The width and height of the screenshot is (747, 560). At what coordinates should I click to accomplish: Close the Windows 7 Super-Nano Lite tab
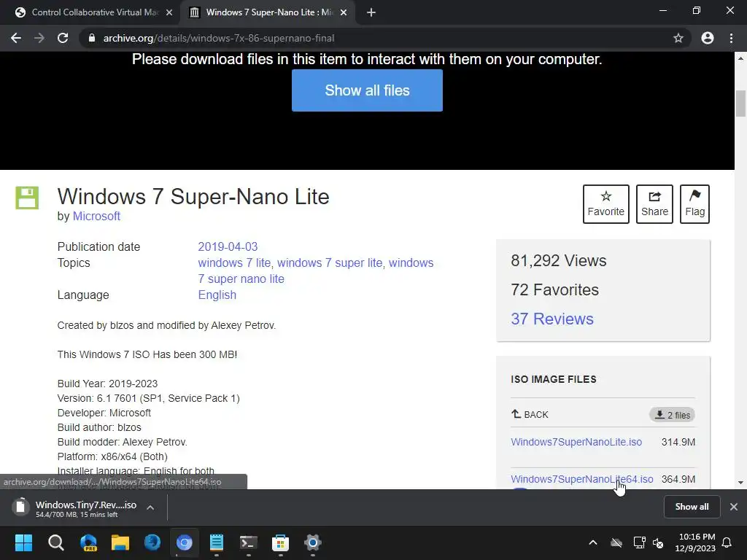(344, 12)
